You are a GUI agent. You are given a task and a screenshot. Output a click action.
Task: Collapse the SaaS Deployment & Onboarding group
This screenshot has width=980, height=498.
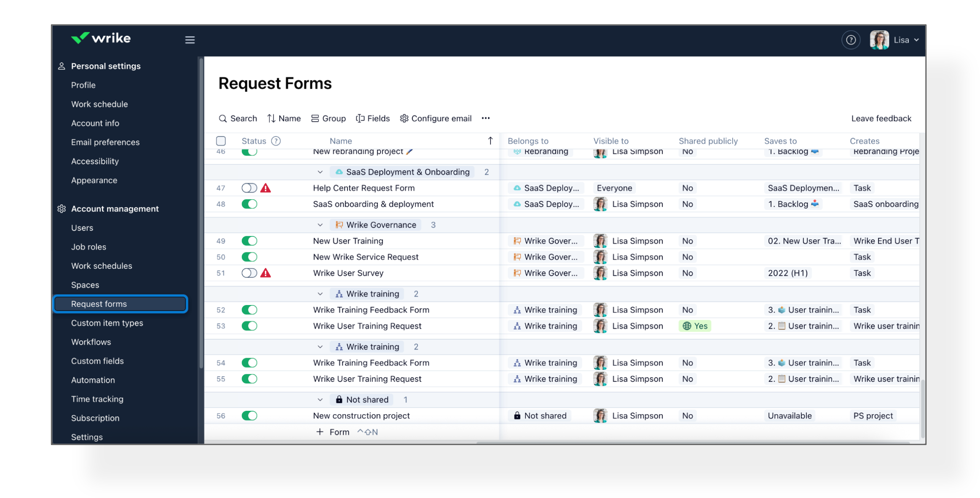coord(320,172)
